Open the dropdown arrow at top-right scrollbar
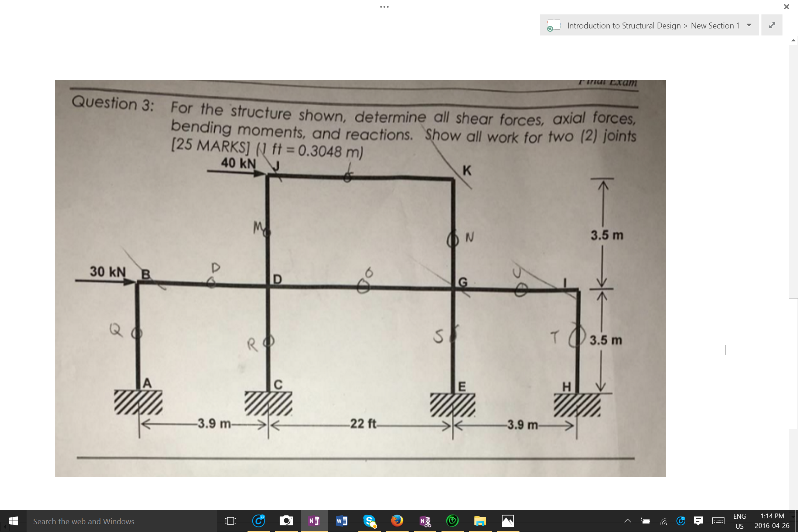Screen dimensions: 798x532 click(793, 41)
